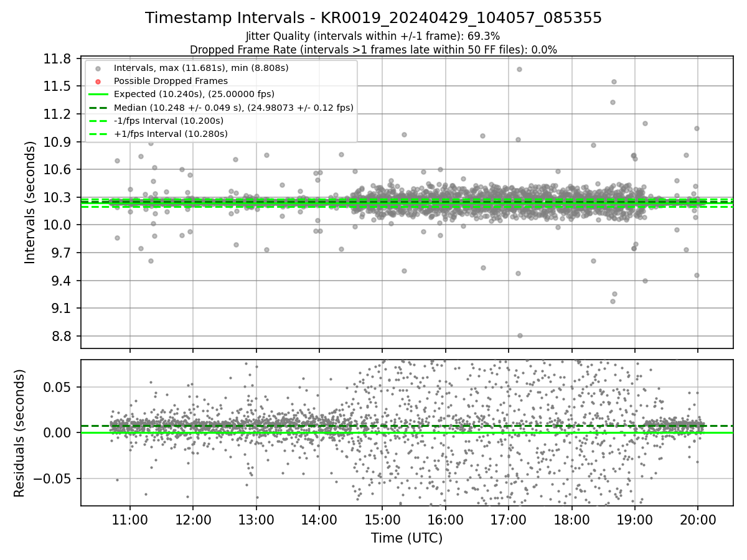747x560 pixels.
Task: Click the 11.2 tick label on intervals axis
Action: pos(57,114)
